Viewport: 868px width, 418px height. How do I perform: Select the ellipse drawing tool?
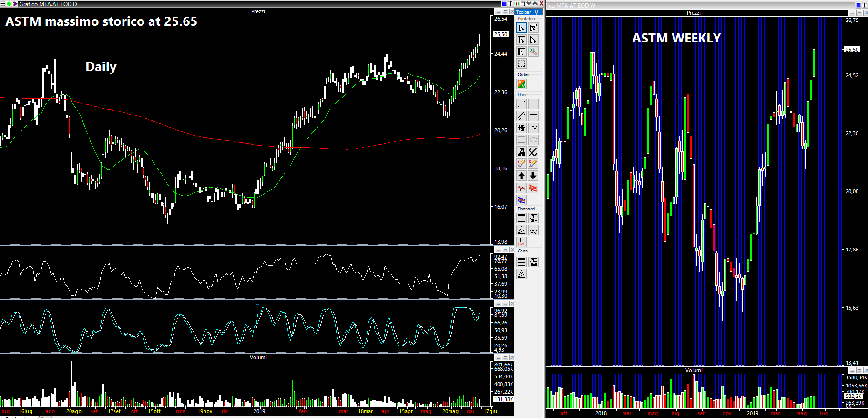point(533,140)
